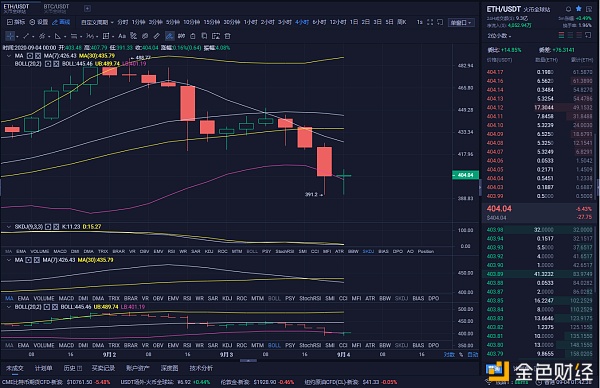Select the parallel lines drawing tool
Viewport: 600px width, 388px height.
pyautogui.click(x=74, y=36)
